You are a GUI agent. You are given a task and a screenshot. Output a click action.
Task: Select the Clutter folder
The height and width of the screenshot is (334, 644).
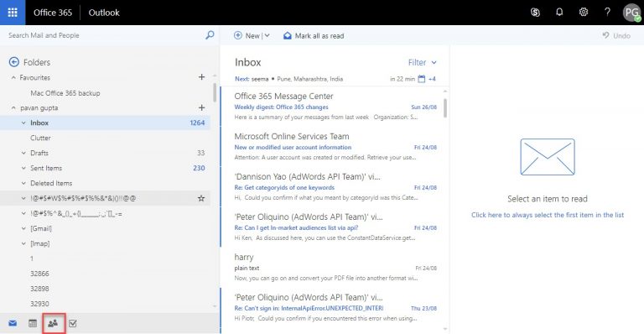point(40,138)
